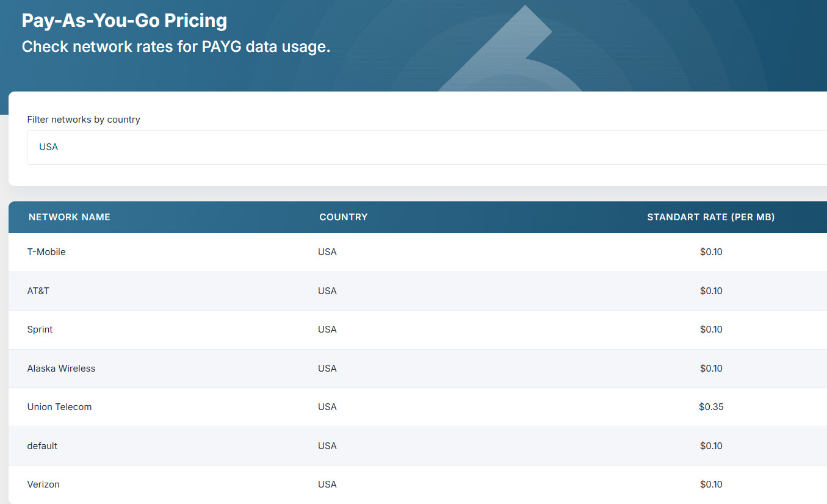Click the Network Name column header
Viewport: 827px width, 504px height.
coord(70,217)
